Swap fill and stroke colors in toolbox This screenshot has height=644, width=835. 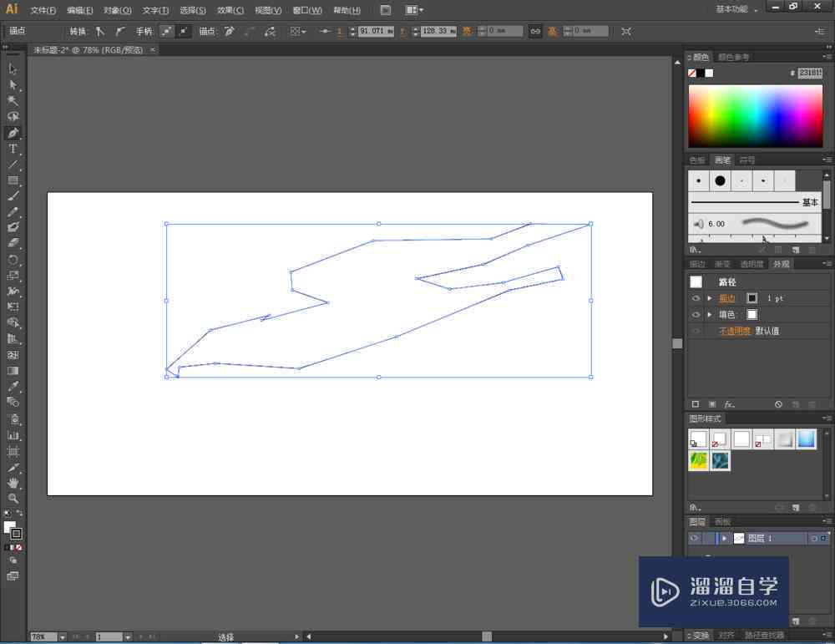[19, 513]
